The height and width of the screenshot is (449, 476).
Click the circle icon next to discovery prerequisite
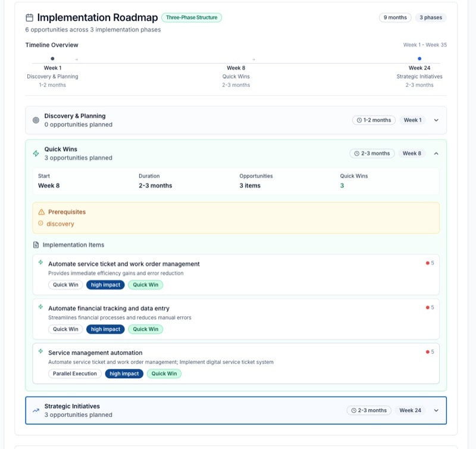tap(40, 224)
